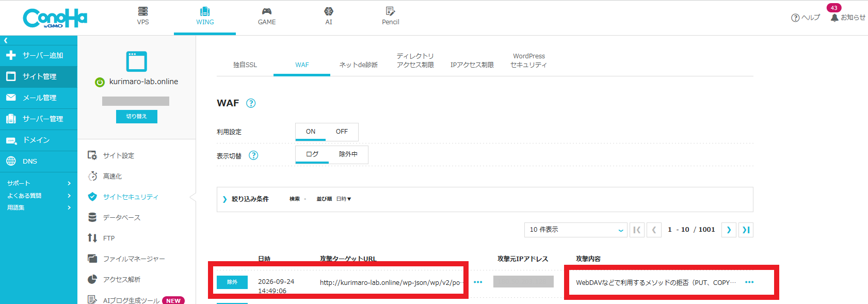Click the 切り替え button
Screen dimensions: 868x304
pyautogui.click(x=137, y=117)
